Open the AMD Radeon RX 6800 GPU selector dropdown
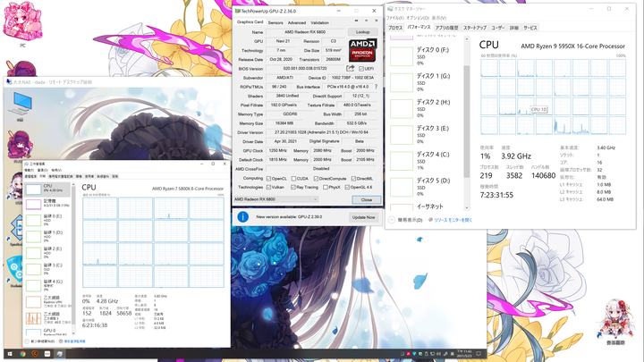 (275, 199)
